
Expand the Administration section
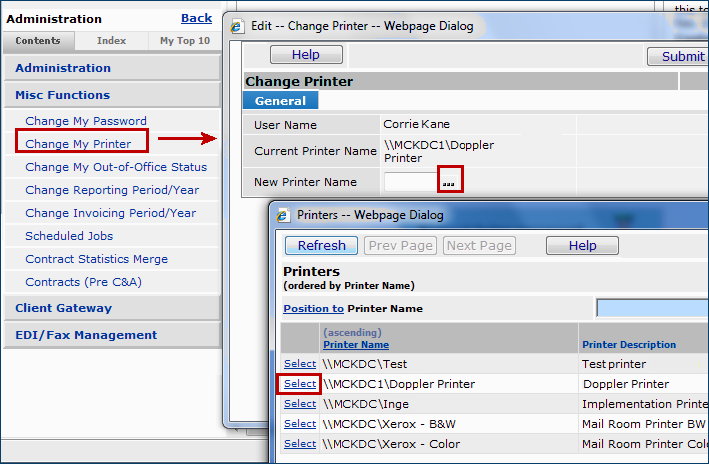pyautogui.click(x=63, y=68)
